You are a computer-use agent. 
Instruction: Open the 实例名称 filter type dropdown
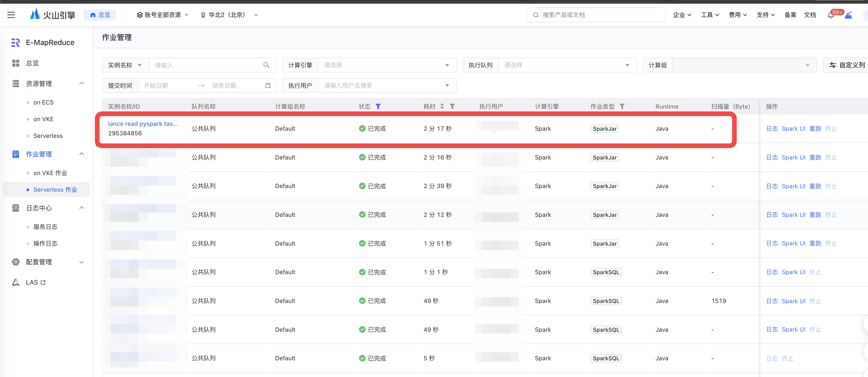[x=125, y=65]
